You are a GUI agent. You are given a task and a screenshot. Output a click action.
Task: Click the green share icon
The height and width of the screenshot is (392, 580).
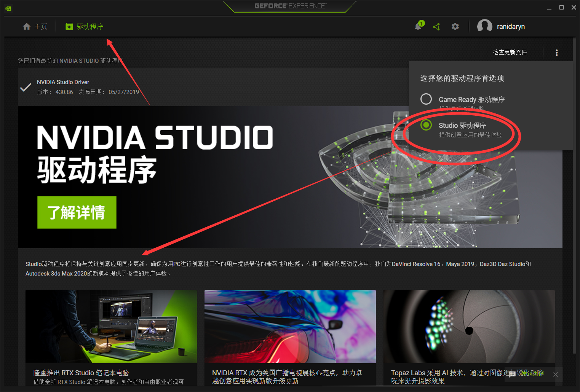436,26
